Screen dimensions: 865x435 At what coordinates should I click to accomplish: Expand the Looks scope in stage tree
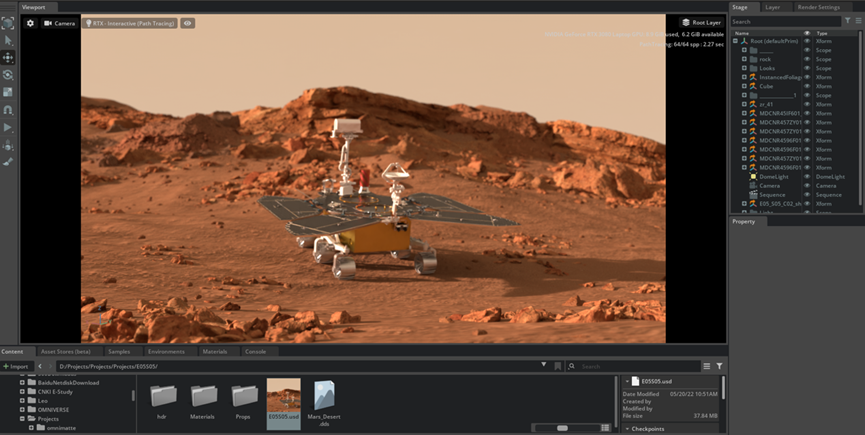pyautogui.click(x=744, y=68)
